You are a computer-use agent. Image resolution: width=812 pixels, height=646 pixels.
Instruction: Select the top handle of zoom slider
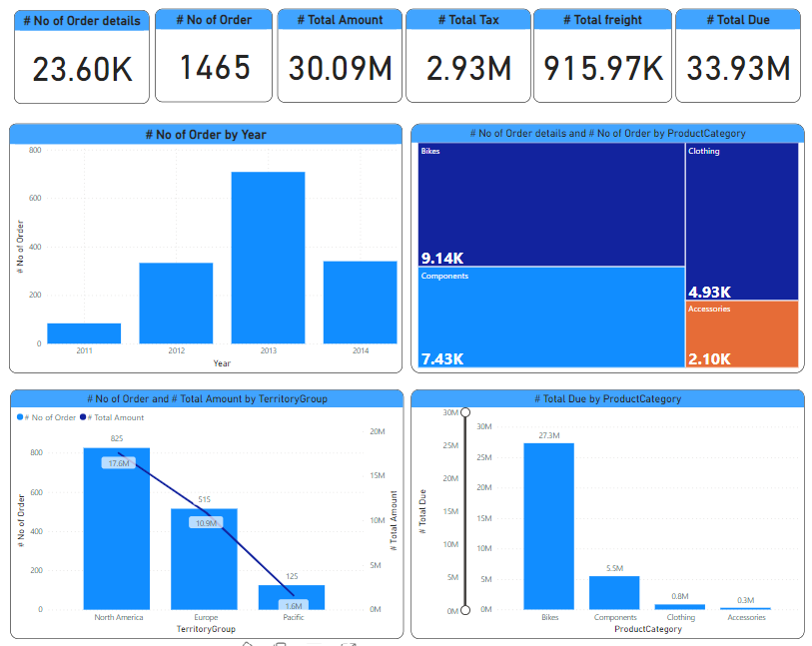(x=464, y=412)
